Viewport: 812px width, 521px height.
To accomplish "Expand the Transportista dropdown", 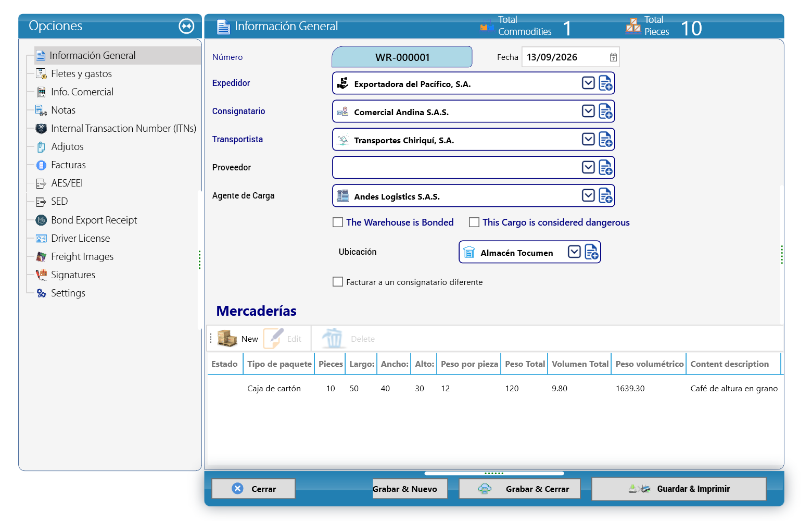I will pos(588,139).
